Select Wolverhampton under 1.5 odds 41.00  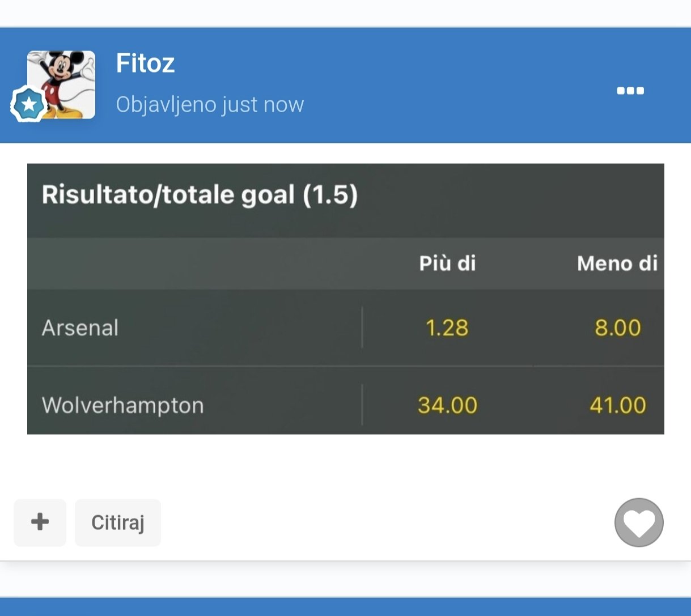coord(617,405)
